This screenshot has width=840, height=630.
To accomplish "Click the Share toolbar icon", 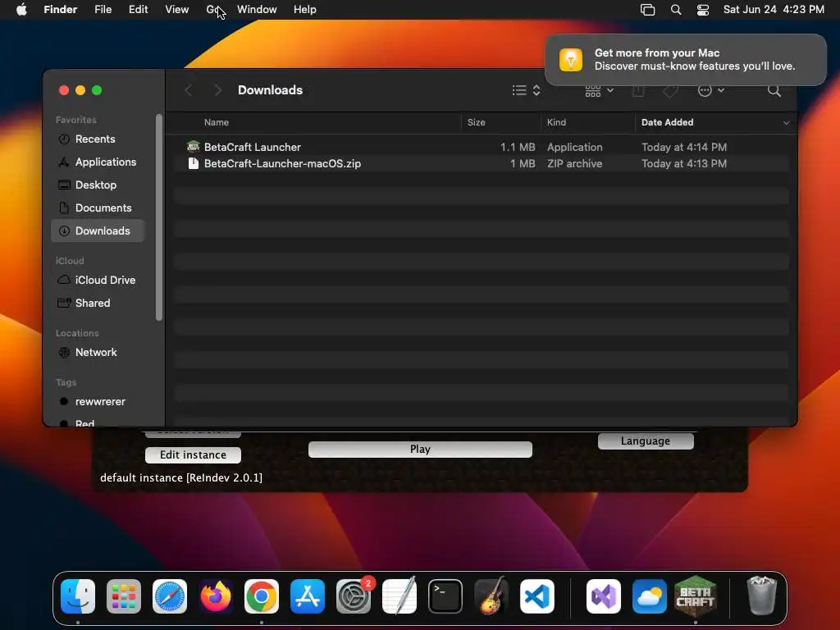I will coord(638,90).
